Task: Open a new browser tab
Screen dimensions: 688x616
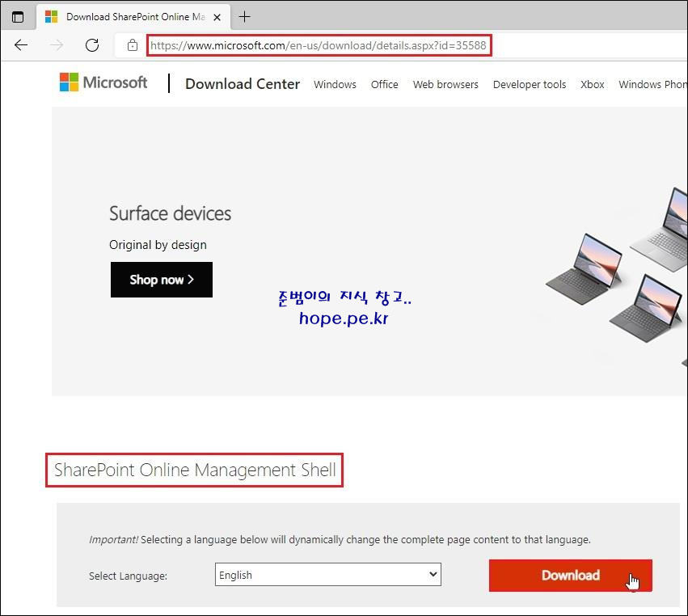Action: point(244,17)
